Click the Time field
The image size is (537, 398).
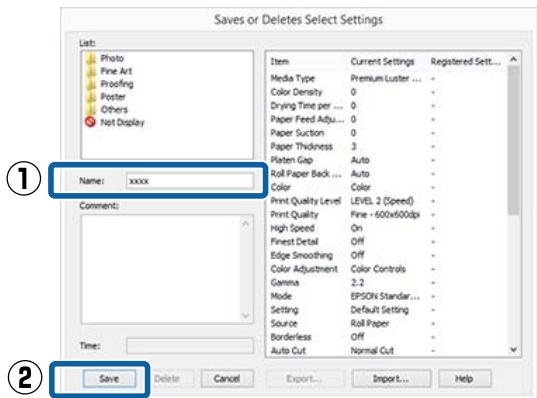coord(190,346)
